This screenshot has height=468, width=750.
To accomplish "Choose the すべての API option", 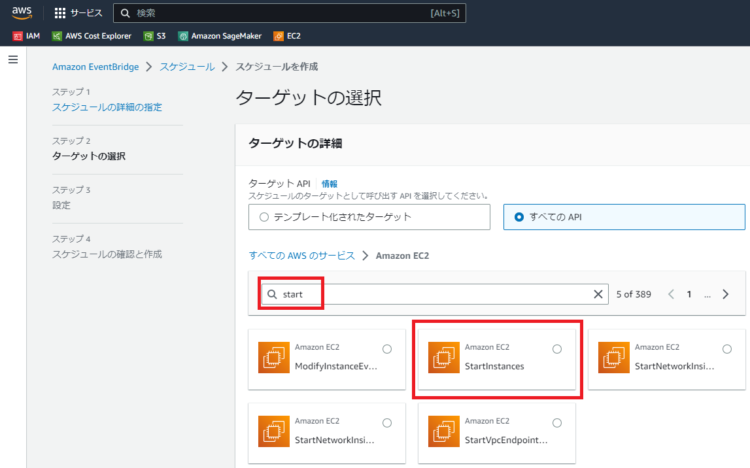I will (x=624, y=217).
